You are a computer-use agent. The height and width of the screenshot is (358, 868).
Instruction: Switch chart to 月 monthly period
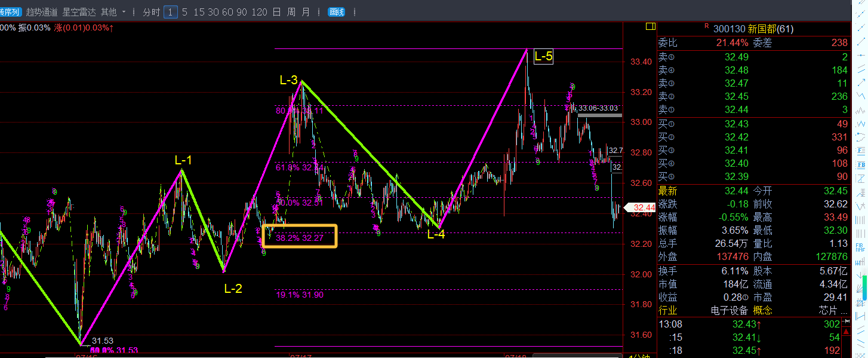(x=306, y=12)
